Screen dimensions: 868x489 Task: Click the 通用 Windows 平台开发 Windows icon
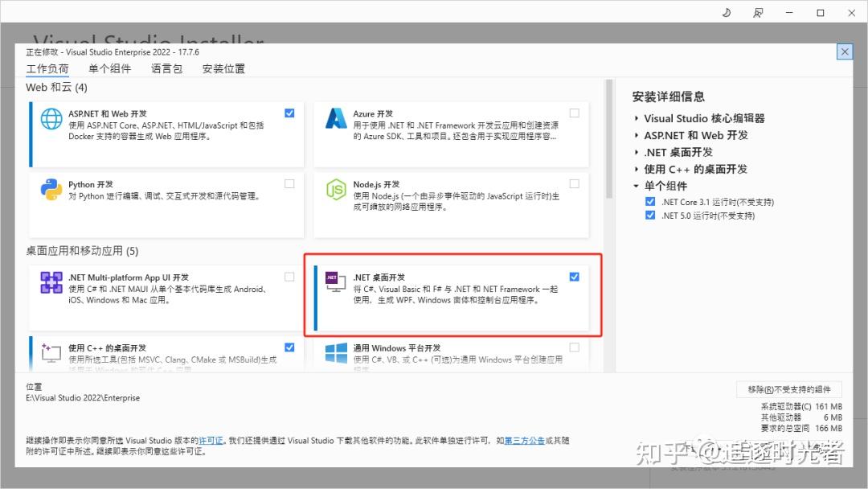(x=336, y=352)
